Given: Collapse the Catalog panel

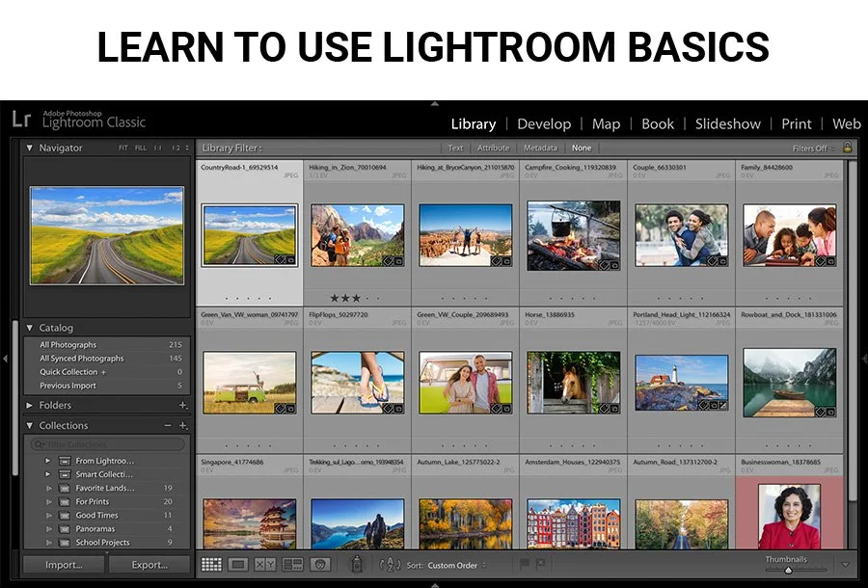Looking at the screenshot, I should [30, 328].
